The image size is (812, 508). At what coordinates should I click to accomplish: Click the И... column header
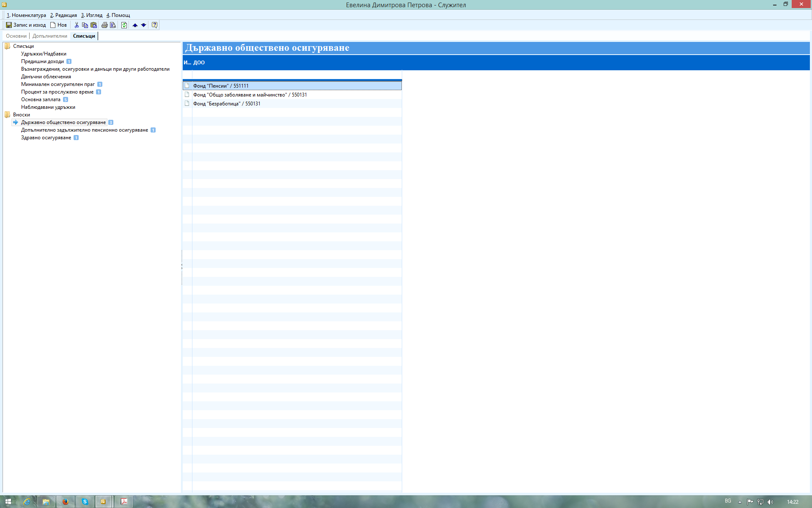(x=187, y=62)
